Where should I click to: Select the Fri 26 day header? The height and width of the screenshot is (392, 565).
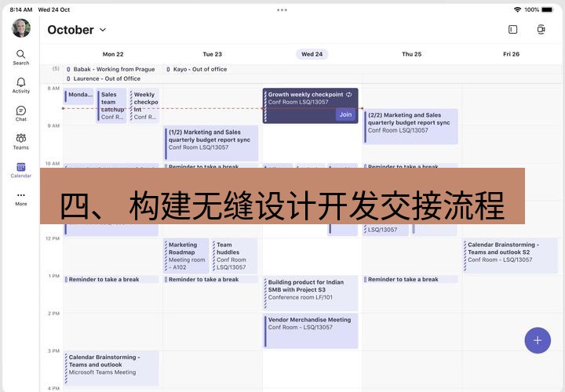(x=511, y=54)
